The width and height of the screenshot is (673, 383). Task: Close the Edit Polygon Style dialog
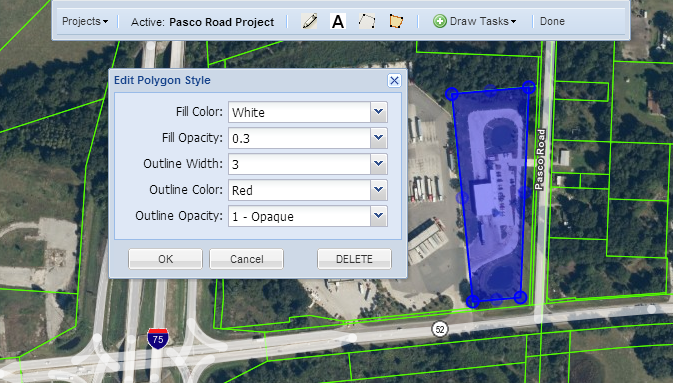394,80
